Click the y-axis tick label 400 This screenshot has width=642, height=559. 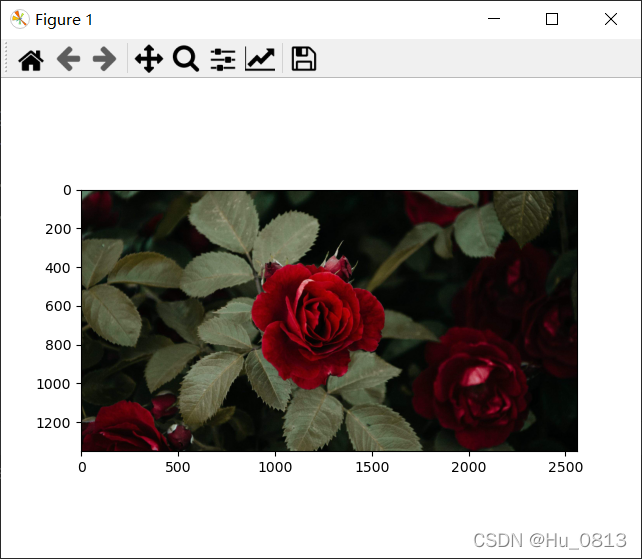tap(58, 268)
